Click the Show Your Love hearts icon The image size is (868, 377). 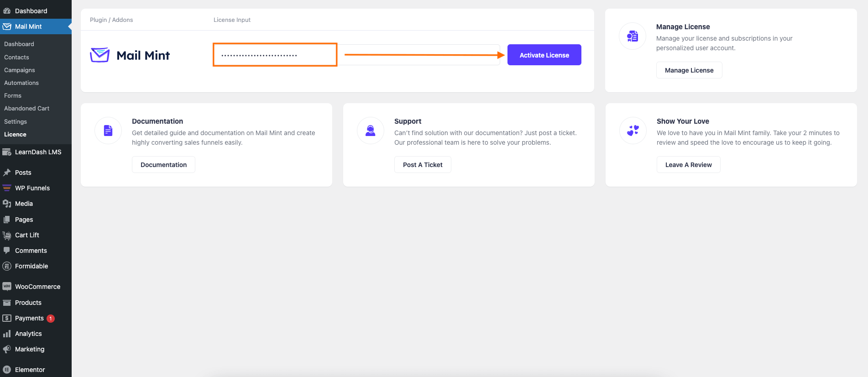[633, 131]
